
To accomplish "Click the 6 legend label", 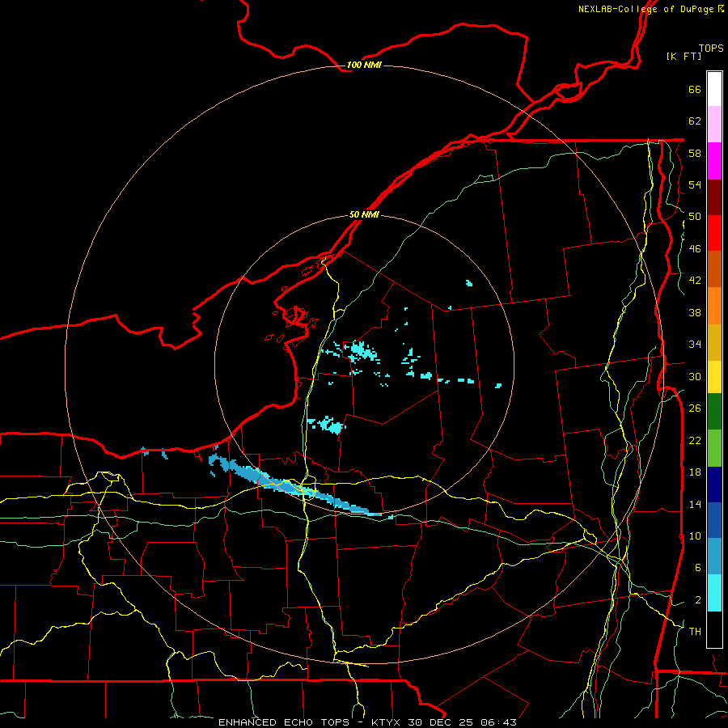I will [697, 567].
